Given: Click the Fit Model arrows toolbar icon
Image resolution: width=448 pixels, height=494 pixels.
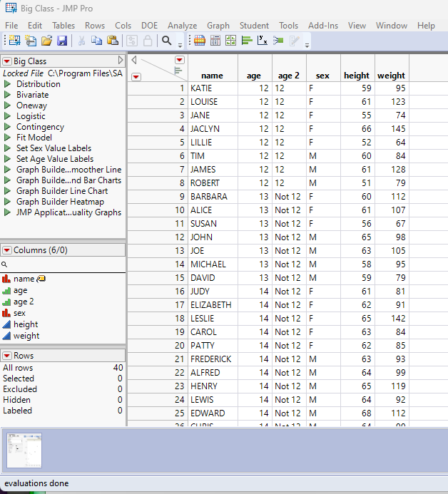Looking at the screenshot, I should 278,41.
